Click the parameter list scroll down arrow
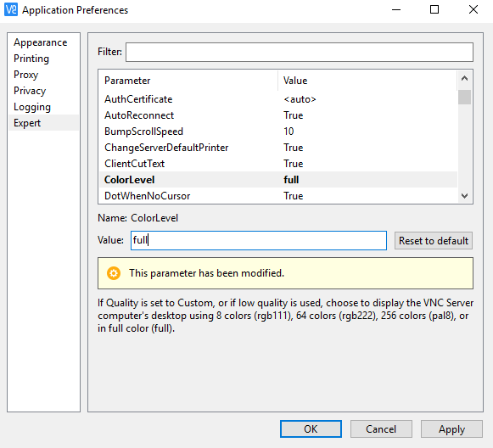493x448 pixels. pos(464,196)
